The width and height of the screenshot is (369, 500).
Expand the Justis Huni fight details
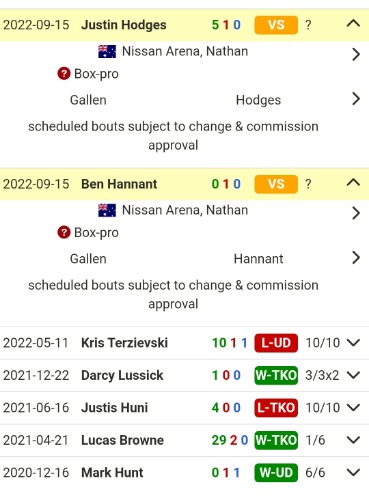point(353,407)
